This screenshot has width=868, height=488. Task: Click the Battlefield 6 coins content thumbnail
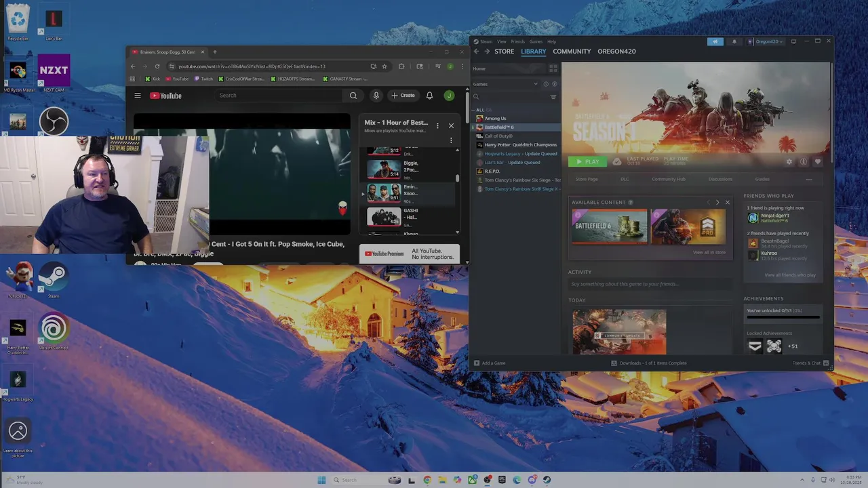pos(609,226)
